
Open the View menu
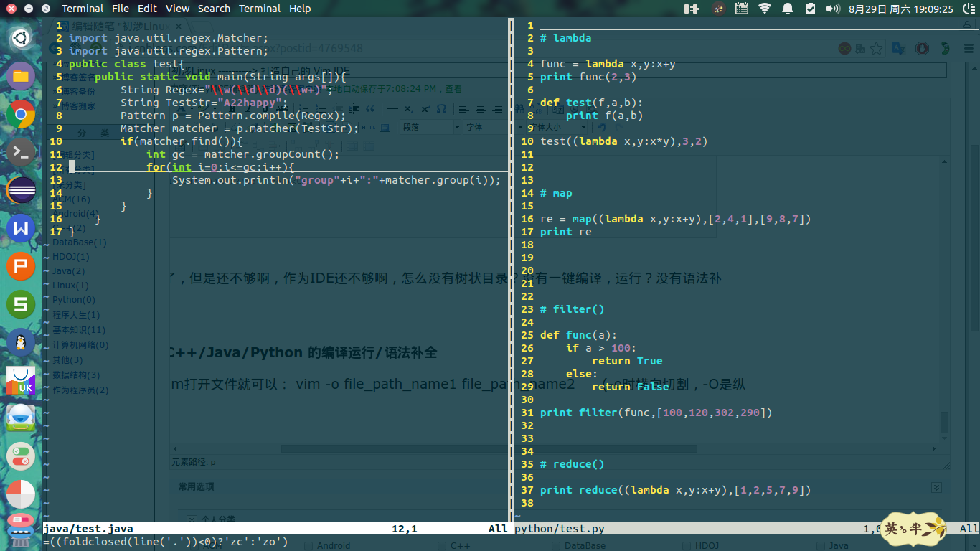177,9
